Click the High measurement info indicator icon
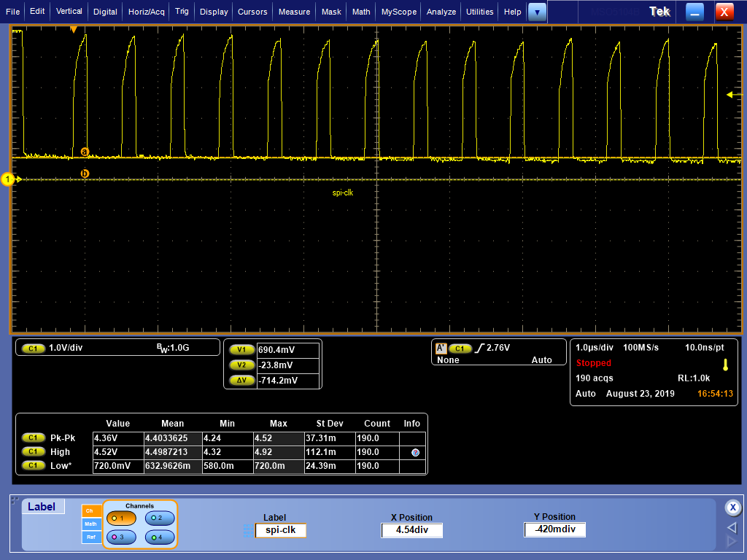 coord(415,452)
